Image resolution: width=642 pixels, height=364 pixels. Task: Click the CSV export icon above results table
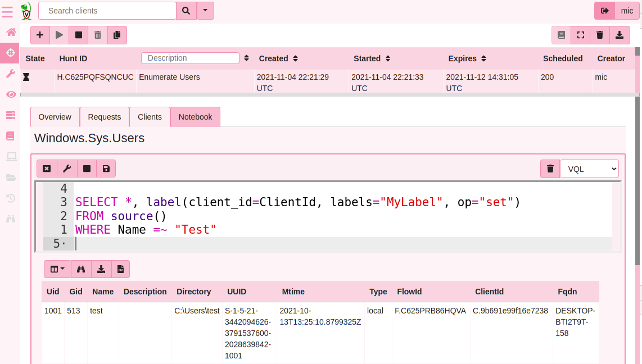pos(120,269)
